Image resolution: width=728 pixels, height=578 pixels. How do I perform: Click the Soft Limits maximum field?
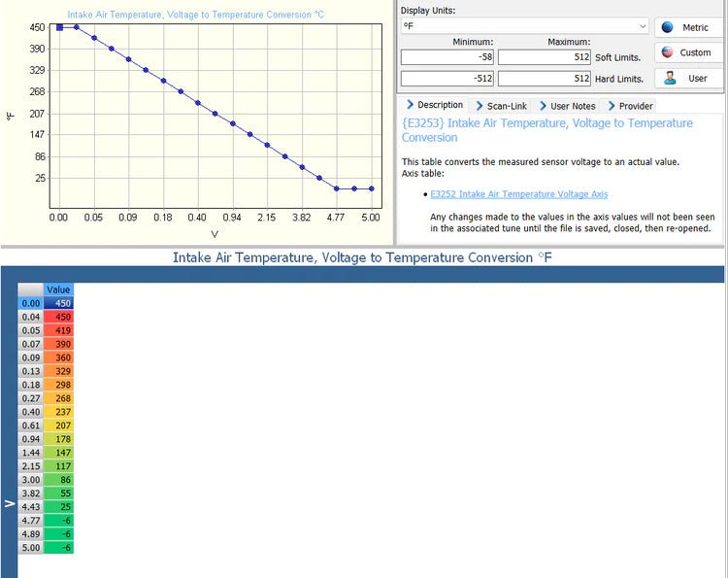[545, 57]
